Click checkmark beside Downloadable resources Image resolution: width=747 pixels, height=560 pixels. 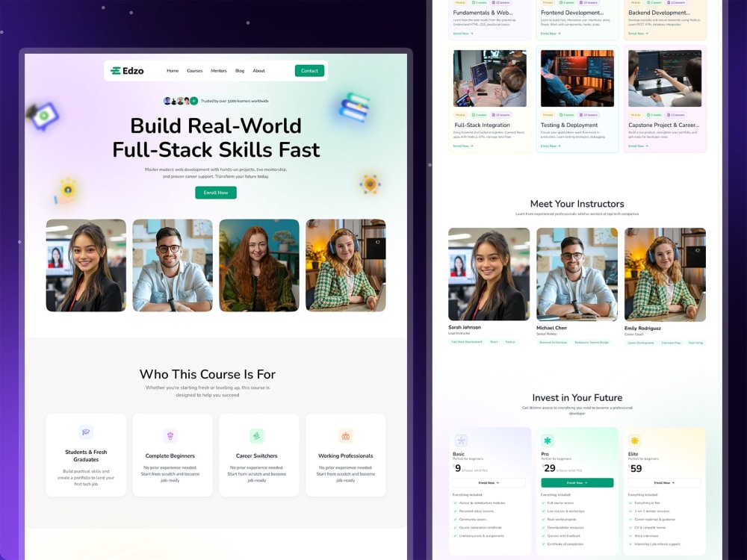click(543, 528)
